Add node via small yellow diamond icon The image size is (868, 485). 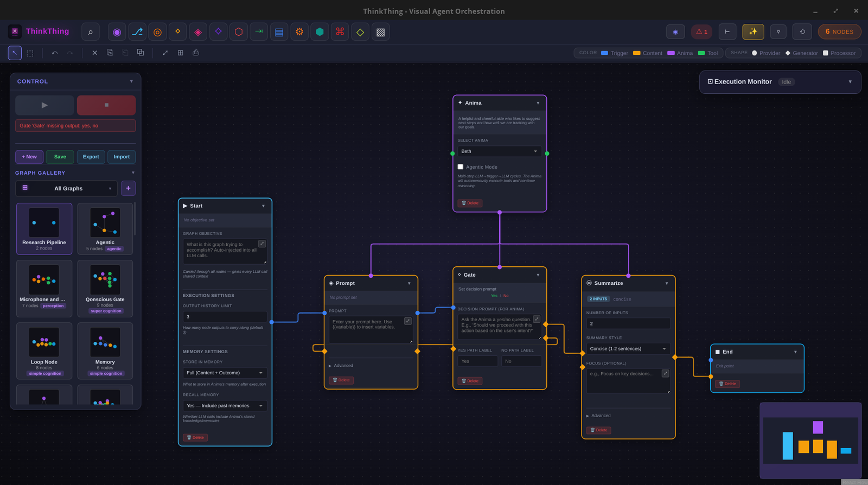click(x=178, y=32)
